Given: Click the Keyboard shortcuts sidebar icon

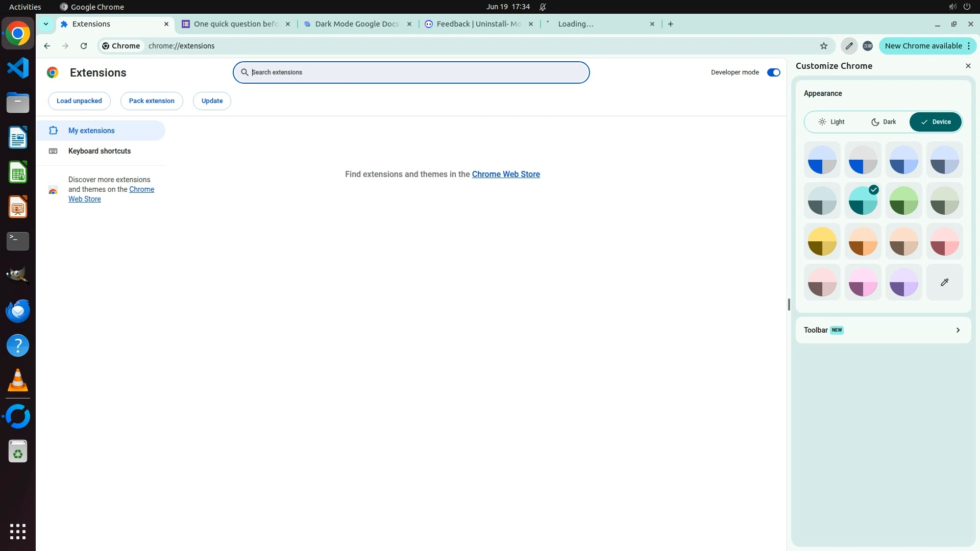Looking at the screenshot, I should click(53, 151).
